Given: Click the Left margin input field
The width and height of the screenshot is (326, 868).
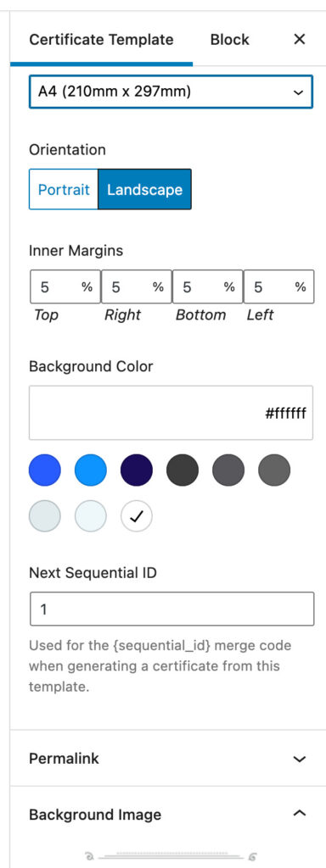Looking at the screenshot, I should pos(278,287).
